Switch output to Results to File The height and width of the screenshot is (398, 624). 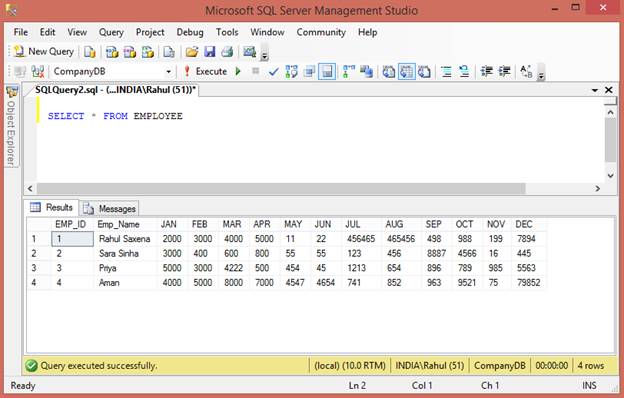tap(424, 72)
